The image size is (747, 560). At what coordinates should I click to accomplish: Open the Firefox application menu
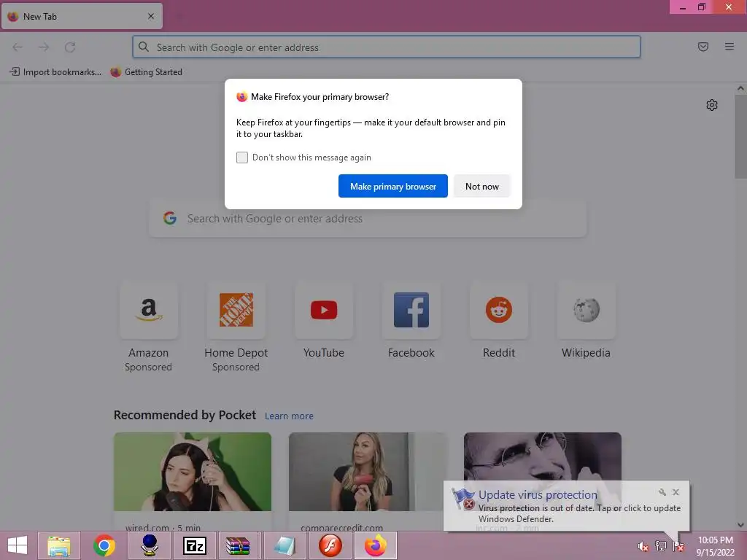point(729,47)
